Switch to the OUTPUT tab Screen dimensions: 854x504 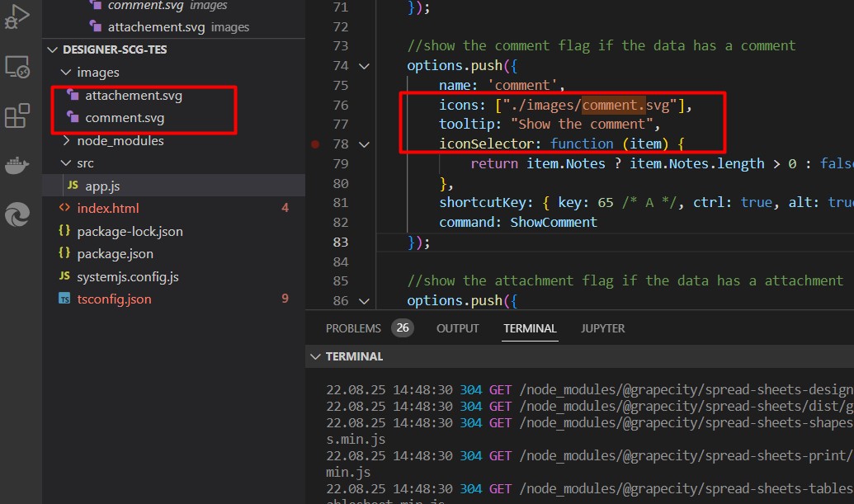coord(457,328)
